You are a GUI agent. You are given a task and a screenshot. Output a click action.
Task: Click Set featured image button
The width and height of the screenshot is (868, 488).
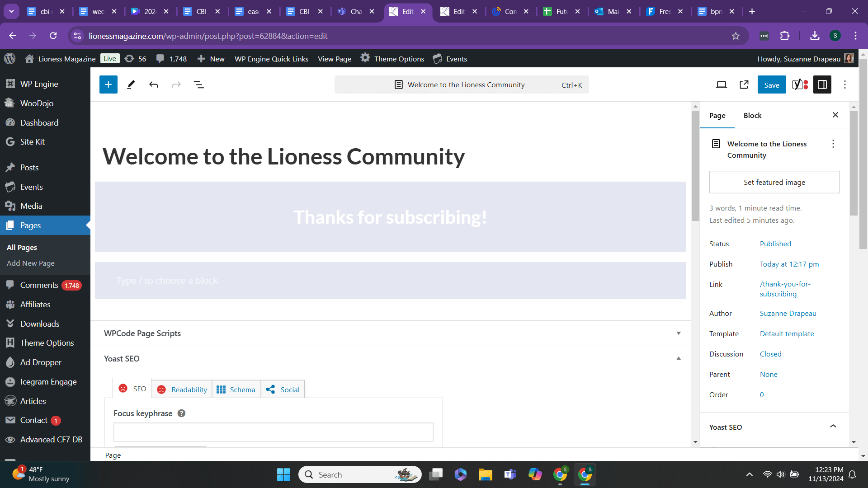[x=774, y=182]
